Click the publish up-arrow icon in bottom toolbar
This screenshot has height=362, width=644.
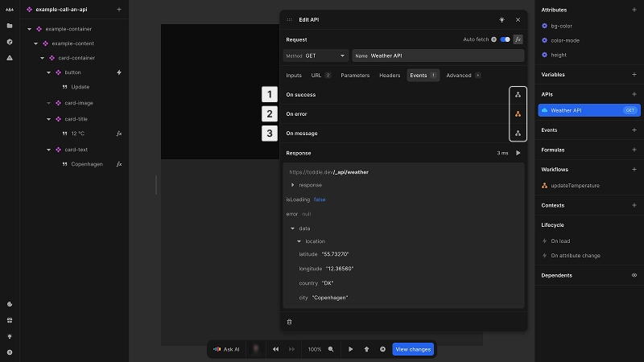pos(367,349)
